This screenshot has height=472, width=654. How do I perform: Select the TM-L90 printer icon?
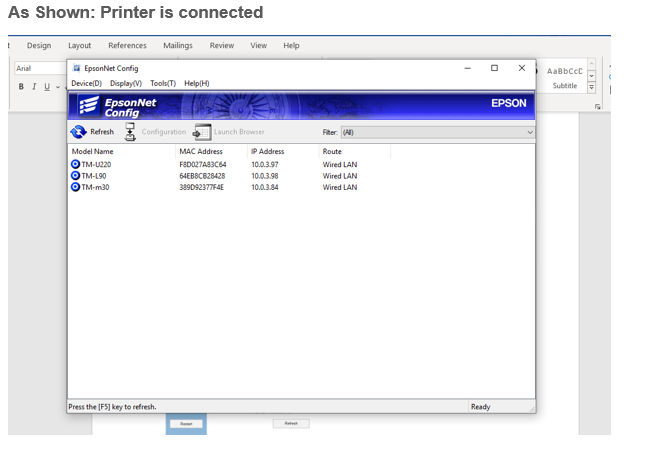tap(75, 176)
